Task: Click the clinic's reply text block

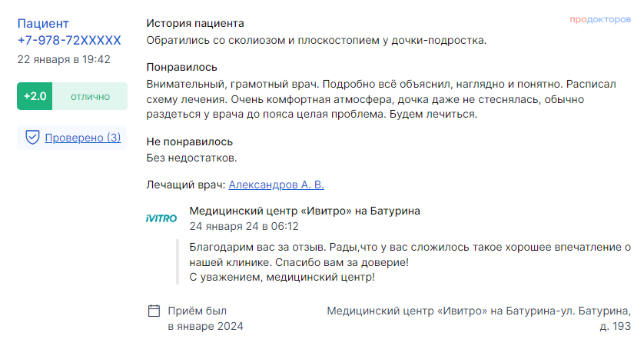Action: tap(403, 261)
